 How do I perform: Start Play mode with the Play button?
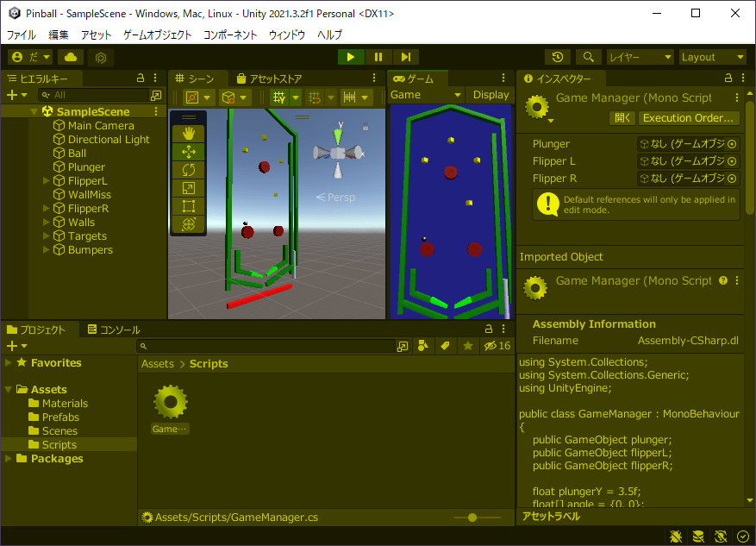tap(351, 57)
